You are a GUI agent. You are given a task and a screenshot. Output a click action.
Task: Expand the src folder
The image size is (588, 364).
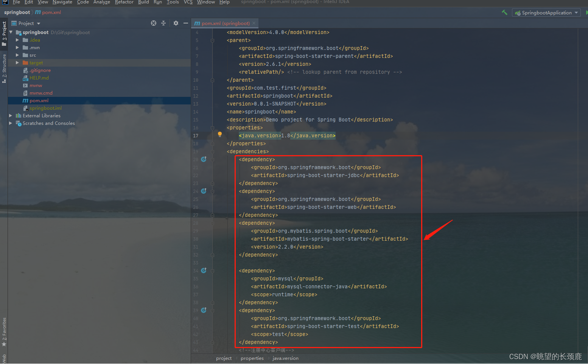tap(17, 55)
